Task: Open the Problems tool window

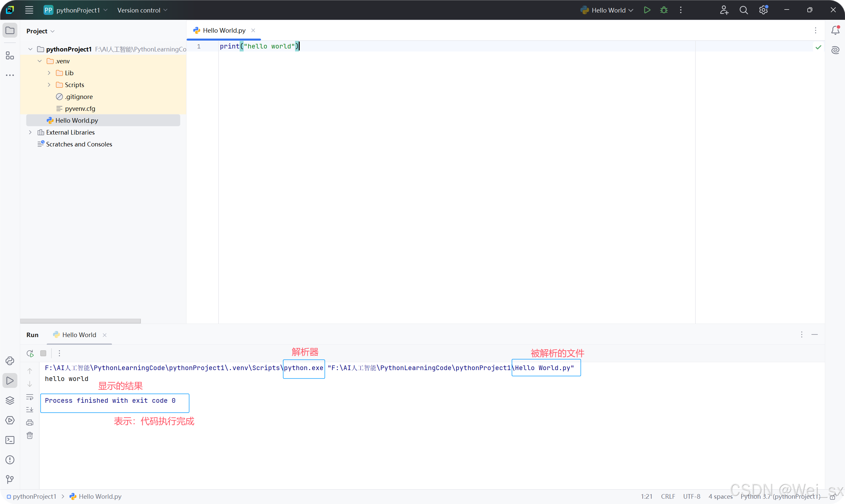Action: tap(10, 459)
